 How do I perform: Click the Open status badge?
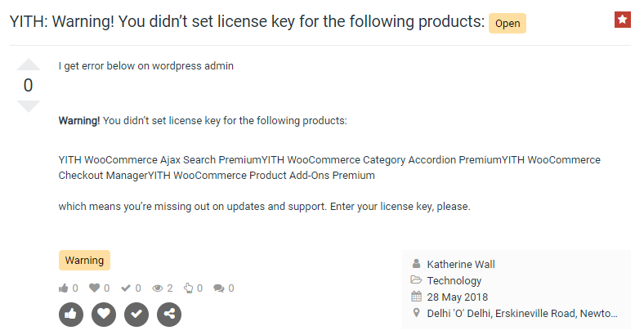(508, 24)
